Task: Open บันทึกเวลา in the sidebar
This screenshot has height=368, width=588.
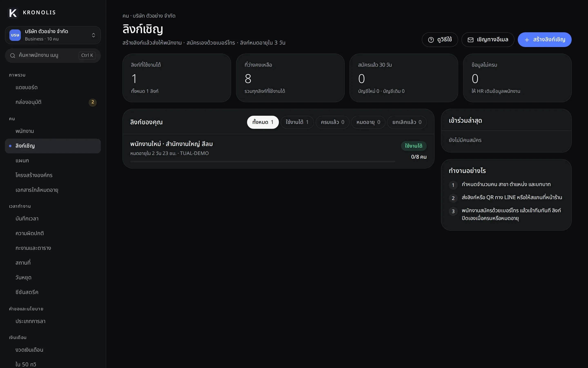Action: point(53,219)
